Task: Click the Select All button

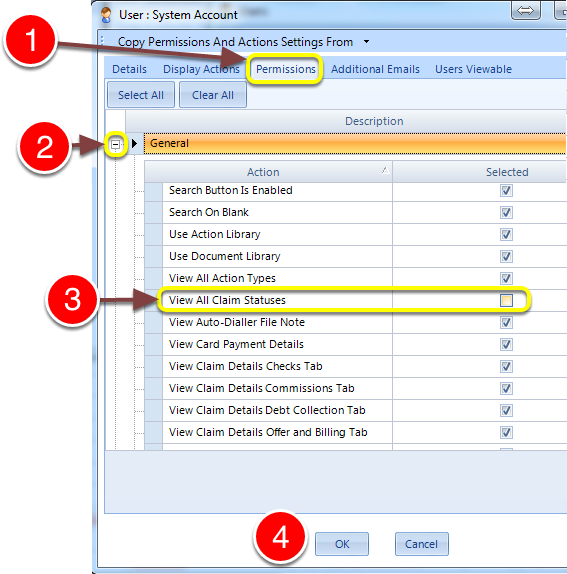Action: 141,95
